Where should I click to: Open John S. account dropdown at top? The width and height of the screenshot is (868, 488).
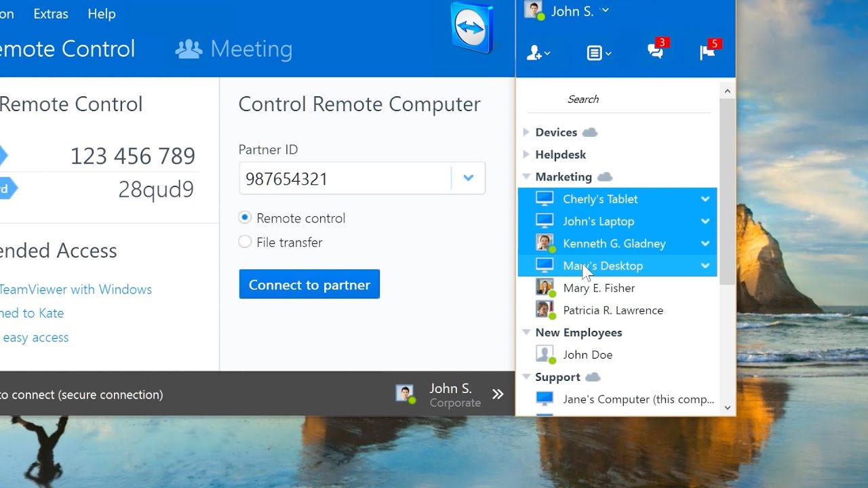click(x=606, y=11)
